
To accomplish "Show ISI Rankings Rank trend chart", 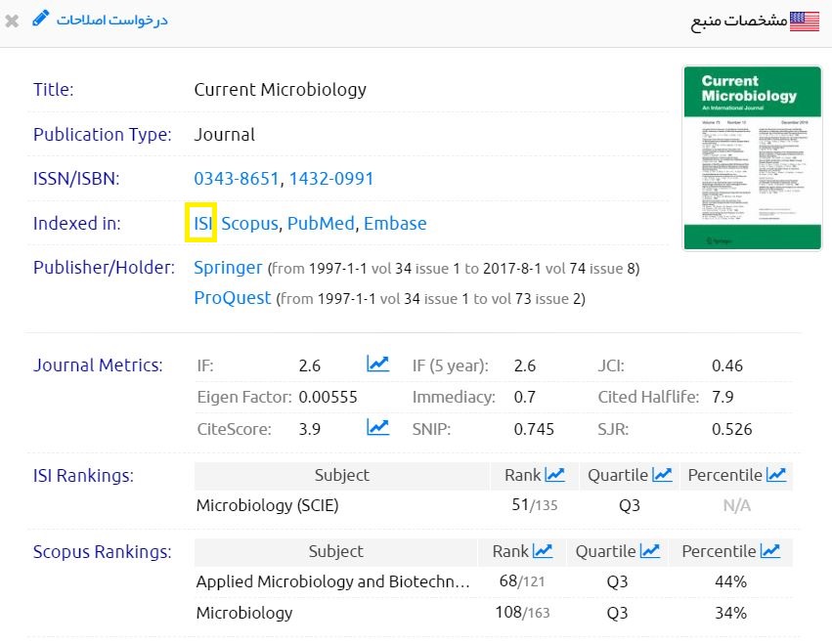I will coord(554,475).
